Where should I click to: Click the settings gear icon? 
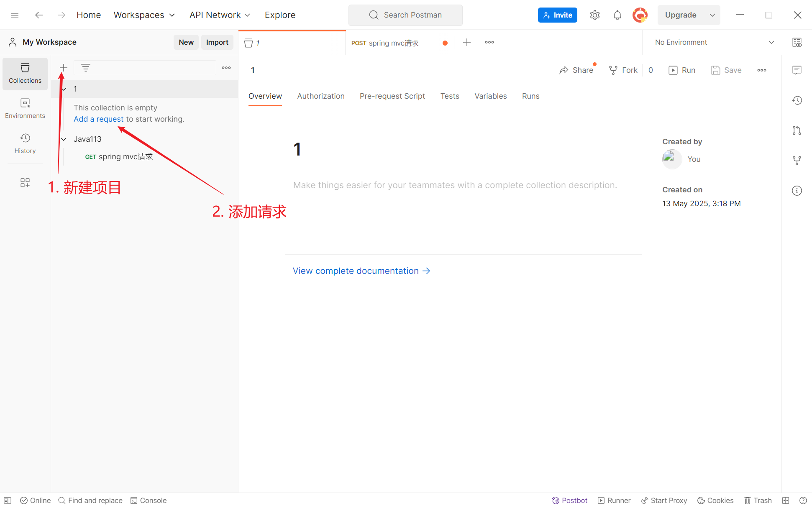(594, 15)
